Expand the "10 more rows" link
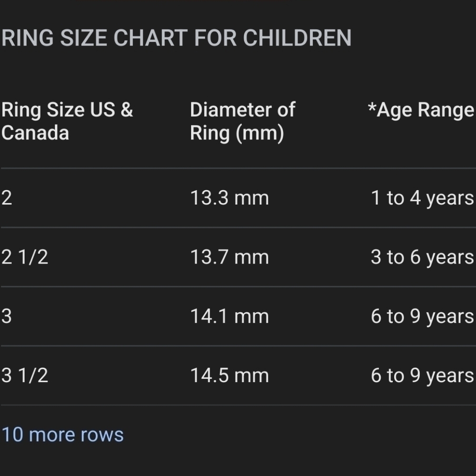Image resolution: width=476 pixels, height=476 pixels. tap(62, 435)
